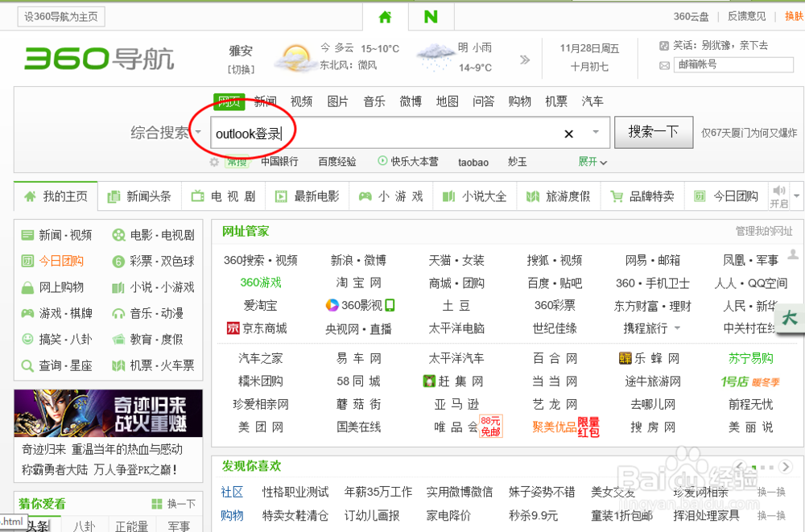This screenshot has width=805, height=532.
Task: Select the 八卦 tab under 猜你爱看
Action: [84, 526]
